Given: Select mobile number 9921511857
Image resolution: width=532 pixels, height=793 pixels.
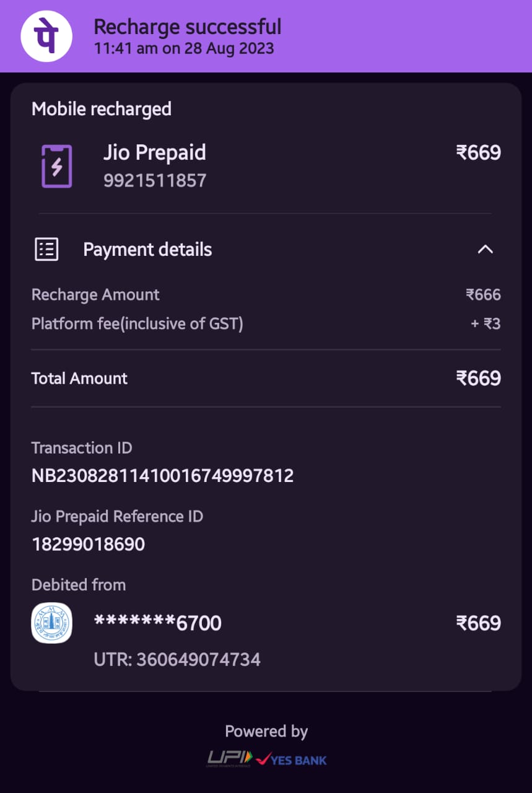Looking at the screenshot, I should click(x=155, y=180).
